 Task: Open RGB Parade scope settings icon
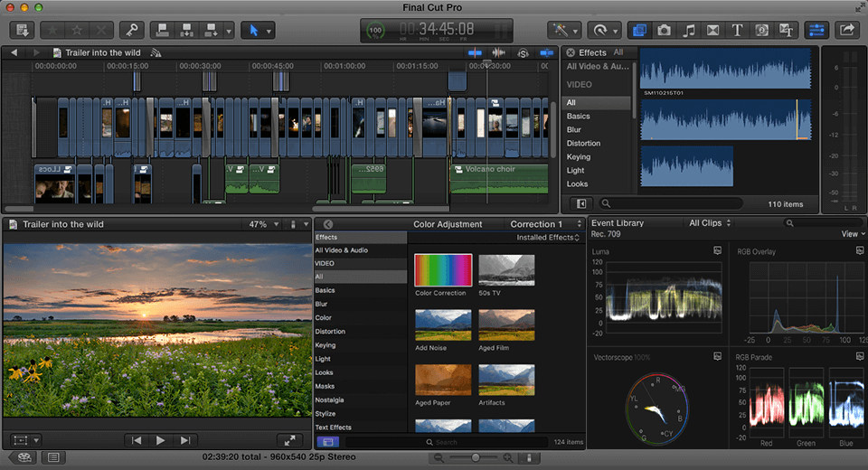(860, 356)
